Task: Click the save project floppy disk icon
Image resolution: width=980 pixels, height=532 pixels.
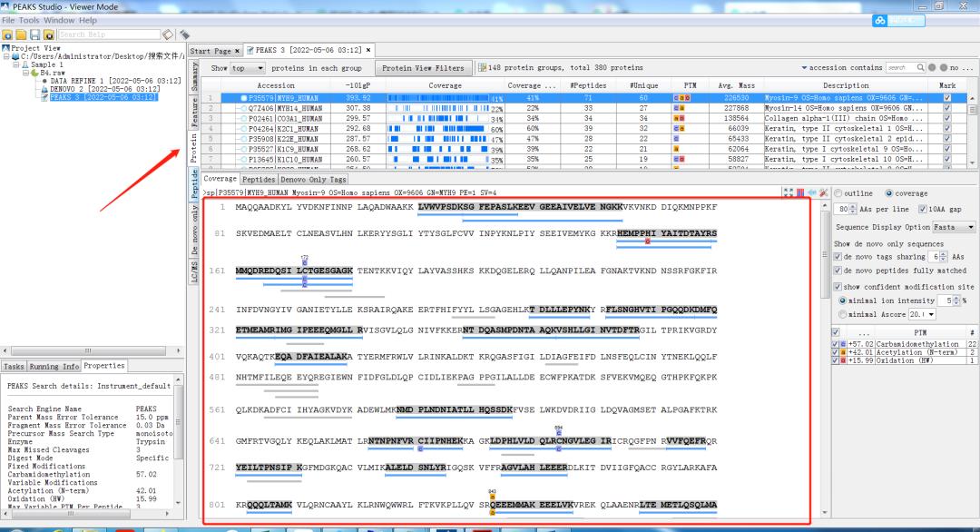Action: tap(34, 34)
